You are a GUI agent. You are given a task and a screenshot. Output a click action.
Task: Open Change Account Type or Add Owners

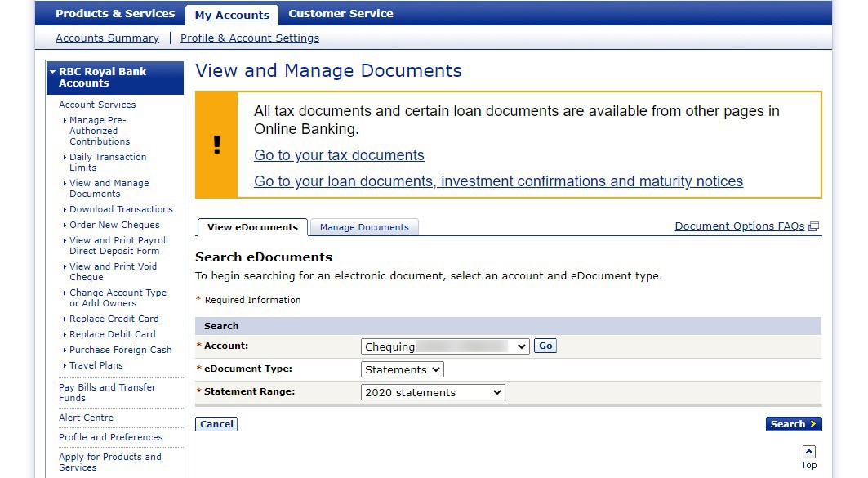[x=118, y=297]
